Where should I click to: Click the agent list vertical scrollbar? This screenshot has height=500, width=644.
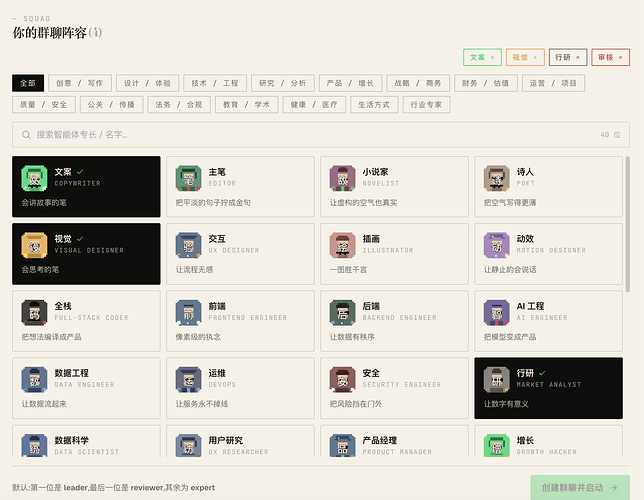pyautogui.click(x=627, y=224)
